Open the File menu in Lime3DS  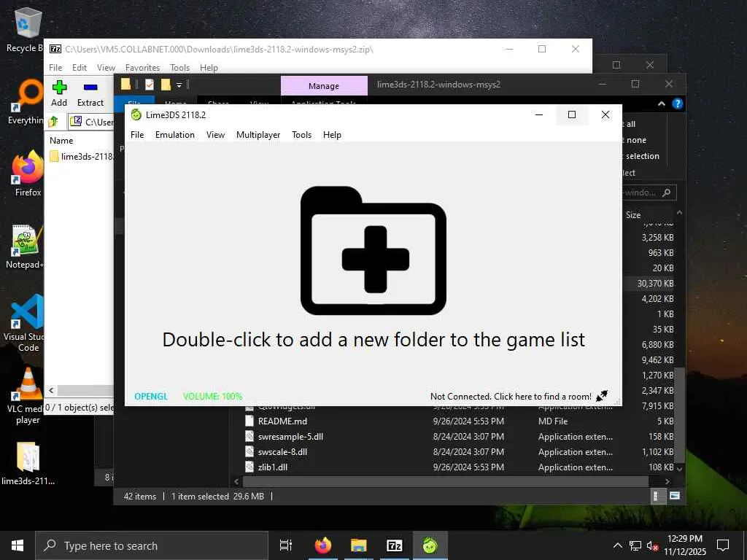(x=137, y=135)
